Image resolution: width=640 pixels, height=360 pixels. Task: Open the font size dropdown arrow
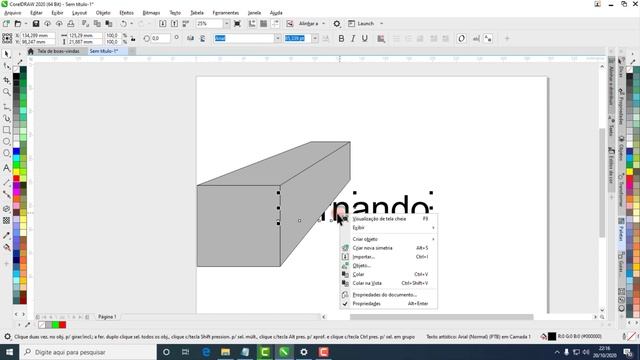point(315,38)
